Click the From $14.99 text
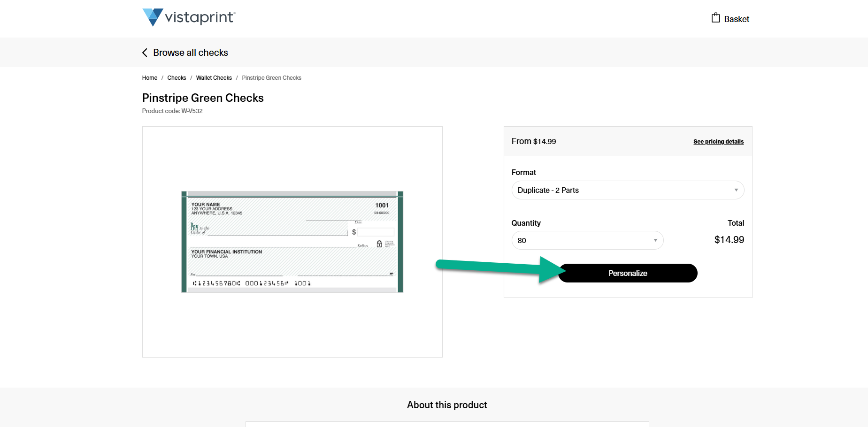This screenshot has height=427, width=868. click(534, 141)
